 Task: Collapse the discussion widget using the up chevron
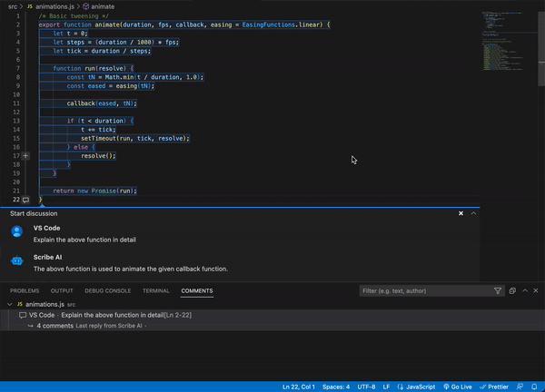(473, 213)
